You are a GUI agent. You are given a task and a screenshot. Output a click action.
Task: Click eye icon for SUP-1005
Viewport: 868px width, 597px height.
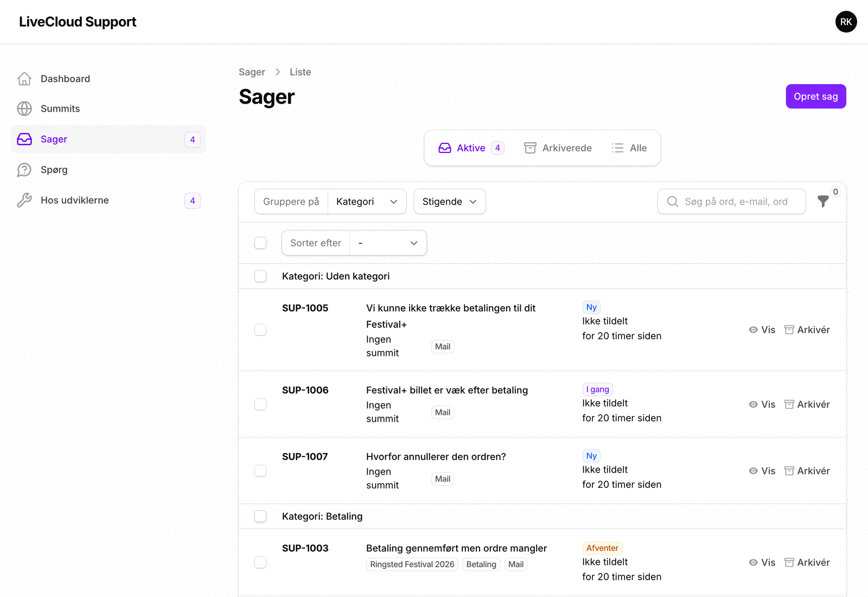(753, 330)
